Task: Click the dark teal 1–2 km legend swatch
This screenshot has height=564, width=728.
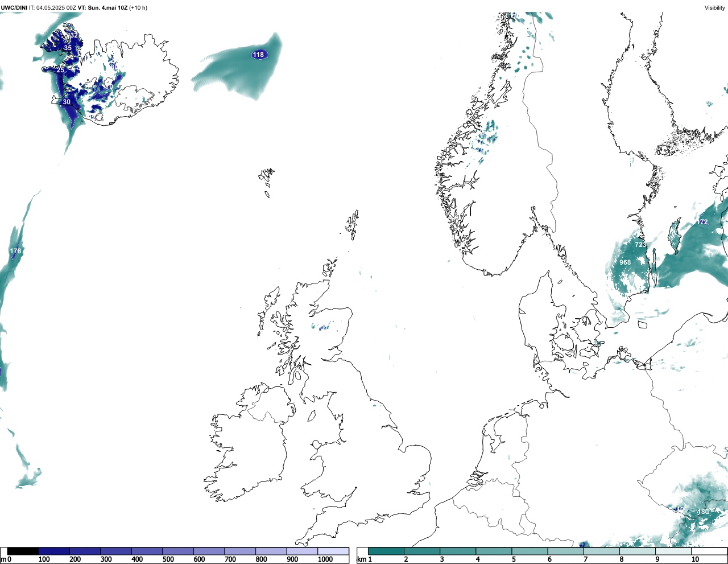Action: click(386, 551)
